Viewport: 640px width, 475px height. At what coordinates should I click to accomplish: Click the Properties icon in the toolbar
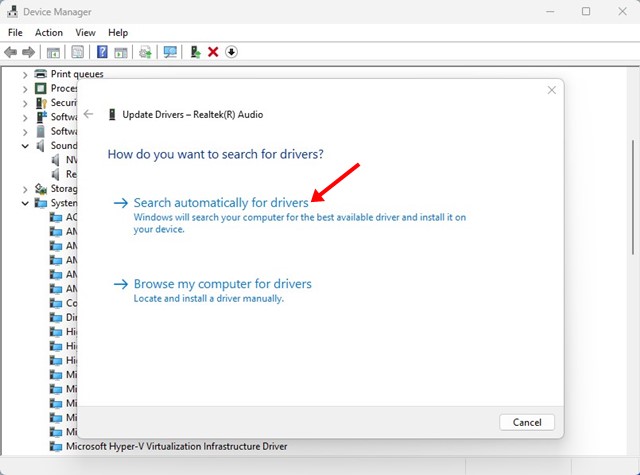77,52
